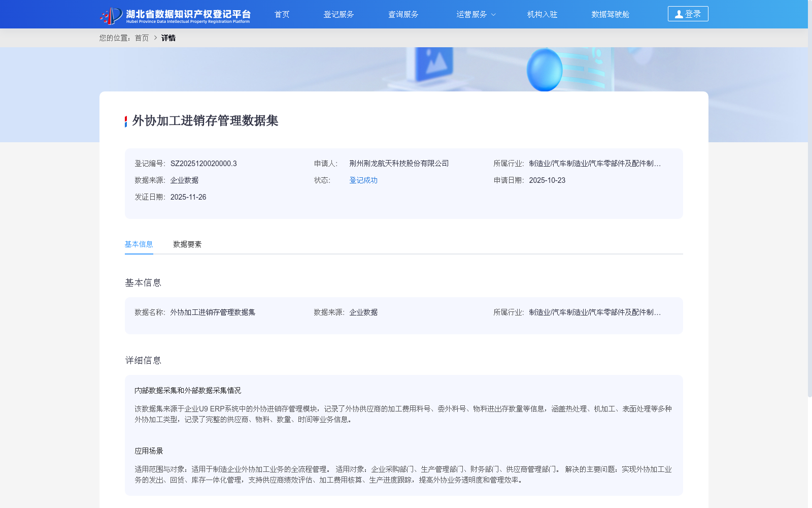Click the 企业数据 data source value

tap(185, 180)
